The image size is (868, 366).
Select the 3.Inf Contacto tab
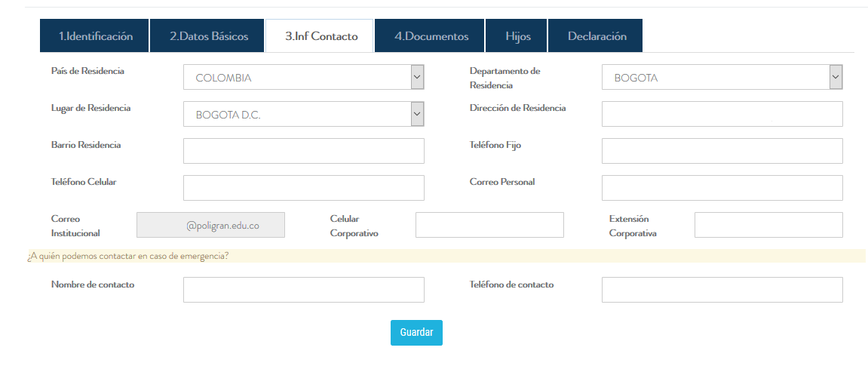point(321,36)
